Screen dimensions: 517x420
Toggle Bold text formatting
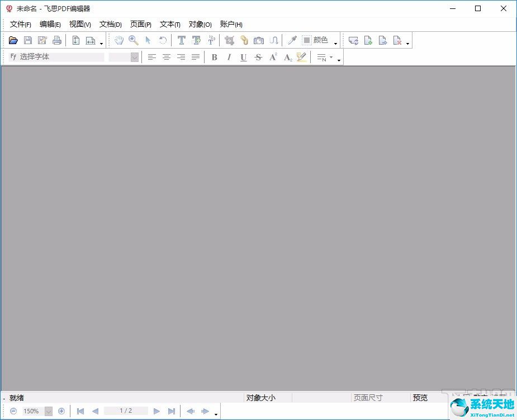coord(214,57)
